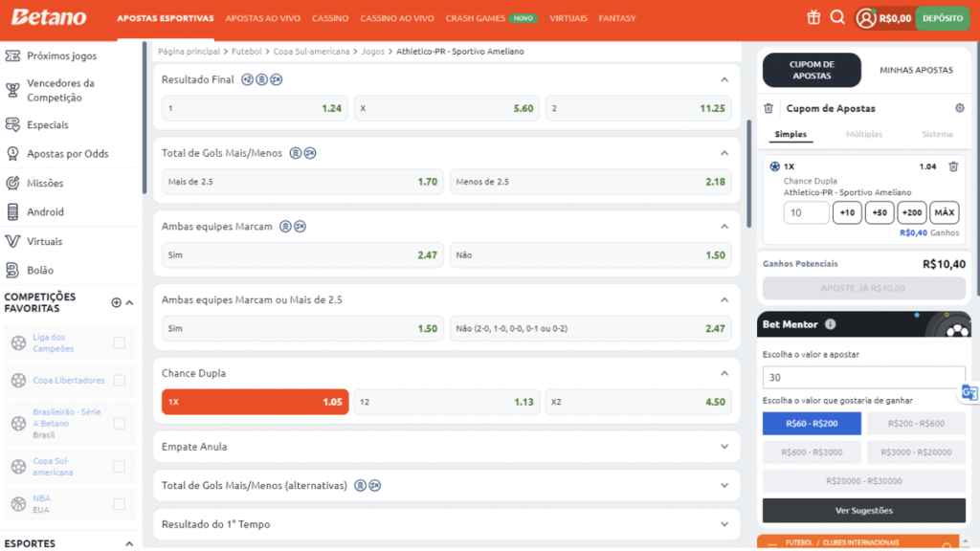The height and width of the screenshot is (551, 980).
Task: Check the Liga dos Campeões checkbox
Action: coord(119,342)
